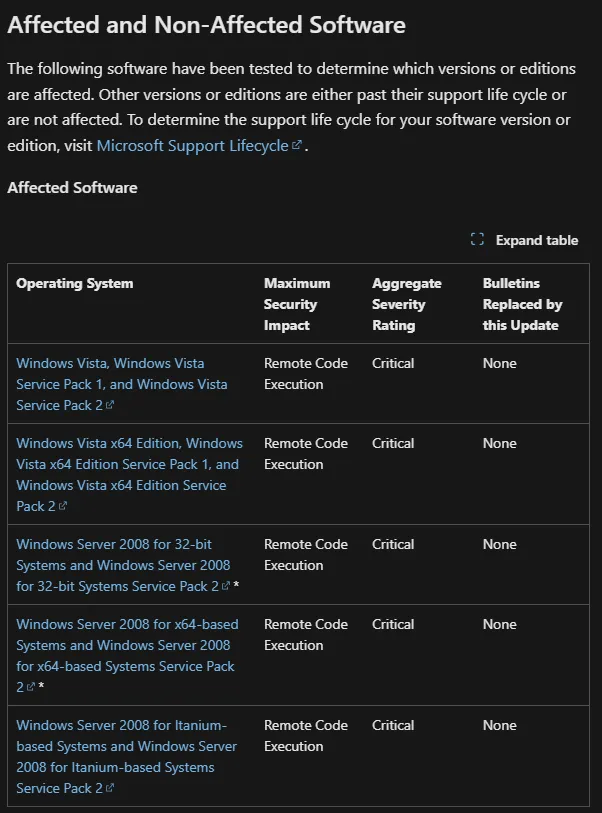Image resolution: width=602 pixels, height=813 pixels.
Task: Click external link icon after Vista x64 Pack 2
Action: point(63,506)
